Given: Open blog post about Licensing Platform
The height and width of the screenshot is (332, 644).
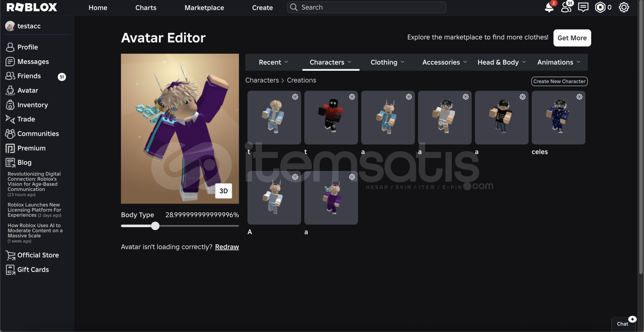Looking at the screenshot, I should pos(34,210).
